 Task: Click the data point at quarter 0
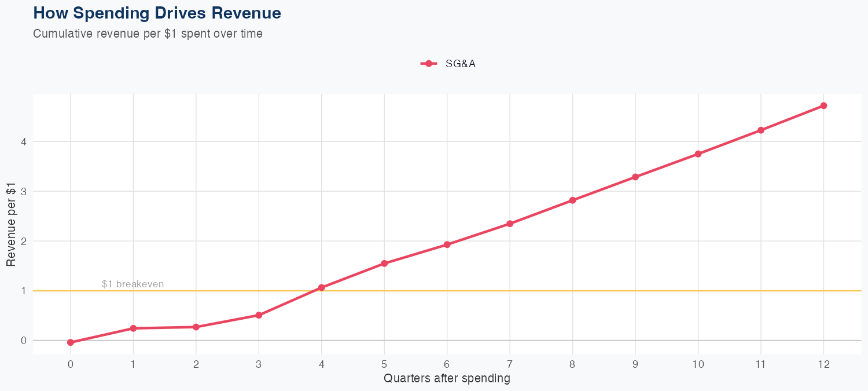tap(71, 342)
